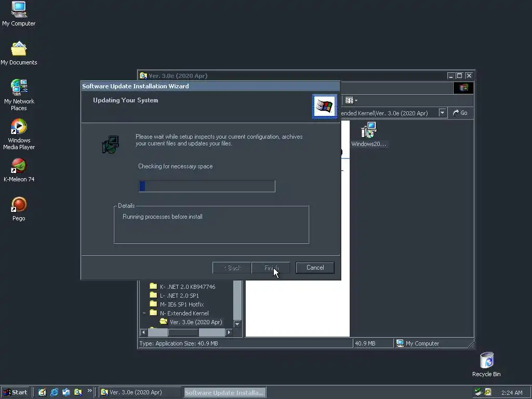Collapse the N- Extended Kernel folder
This screenshot has width=532, height=399.
point(144,313)
